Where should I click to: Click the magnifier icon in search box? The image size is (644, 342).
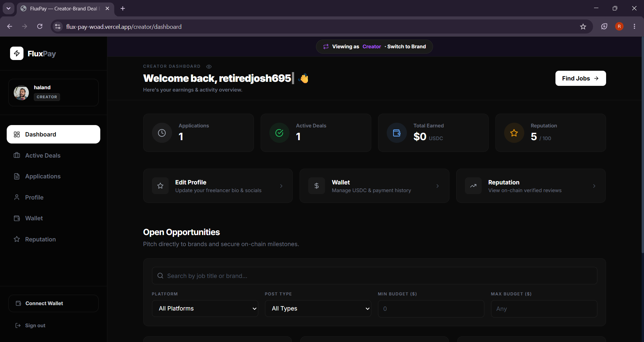tap(160, 276)
